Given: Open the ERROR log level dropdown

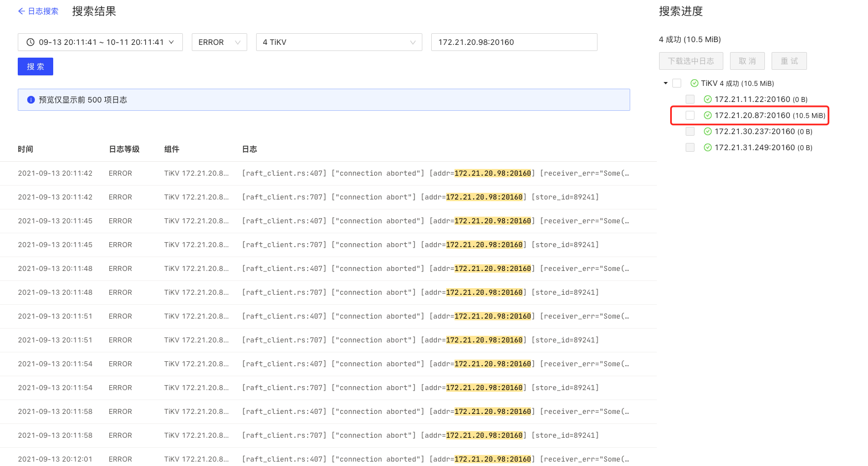Looking at the screenshot, I should [219, 42].
